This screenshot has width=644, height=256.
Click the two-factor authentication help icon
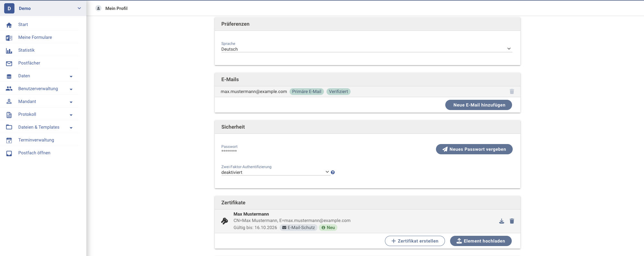click(333, 172)
